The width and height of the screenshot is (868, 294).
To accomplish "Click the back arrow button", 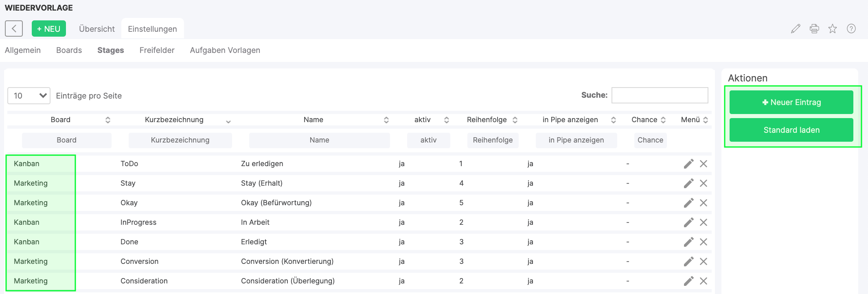I will click(x=14, y=29).
